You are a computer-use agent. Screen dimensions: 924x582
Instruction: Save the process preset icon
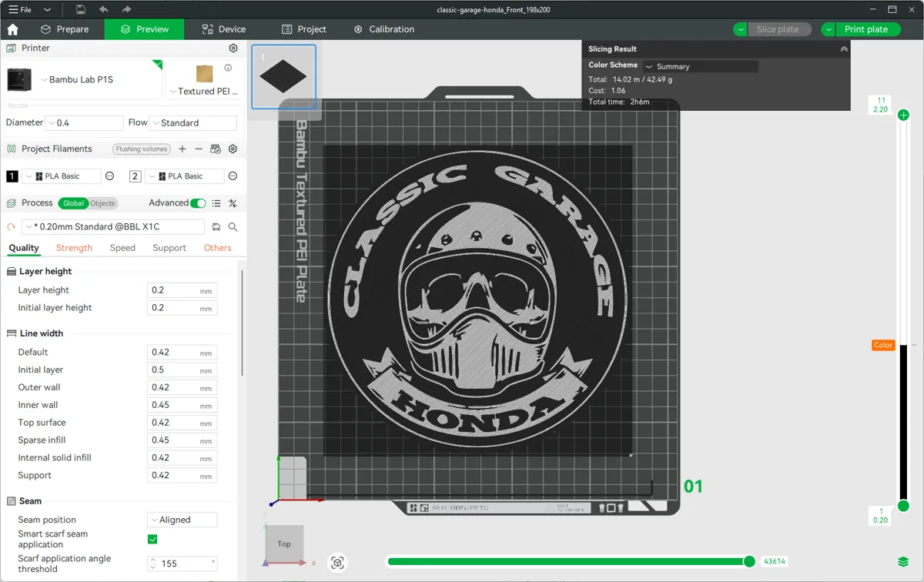pyautogui.click(x=216, y=227)
